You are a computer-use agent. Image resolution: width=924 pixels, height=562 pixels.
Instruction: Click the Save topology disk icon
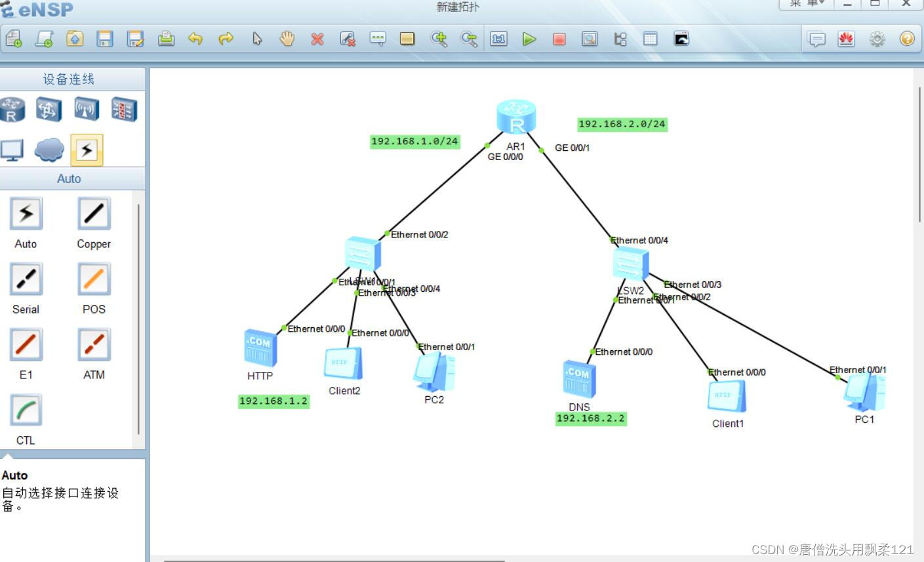tap(105, 39)
